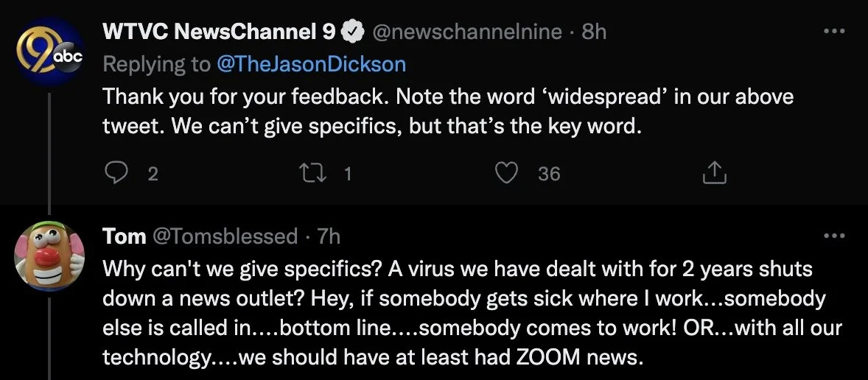This screenshot has height=380, width=868.
Task: Open more options for the WTVC tweet
Action: (x=833, y=32)
